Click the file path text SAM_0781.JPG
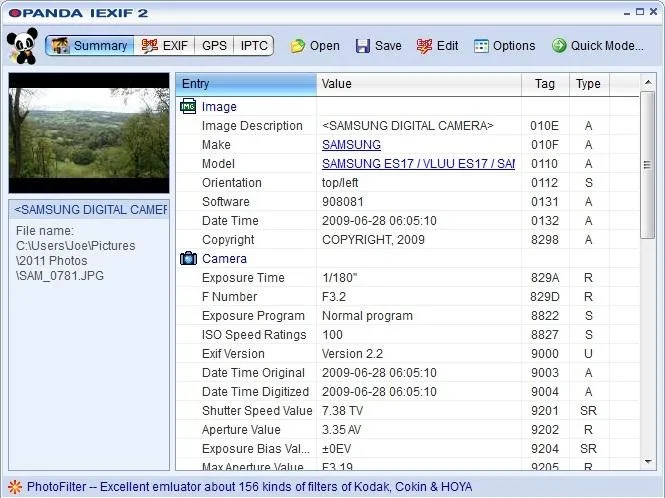665x498 pixels. pos(60,276)
